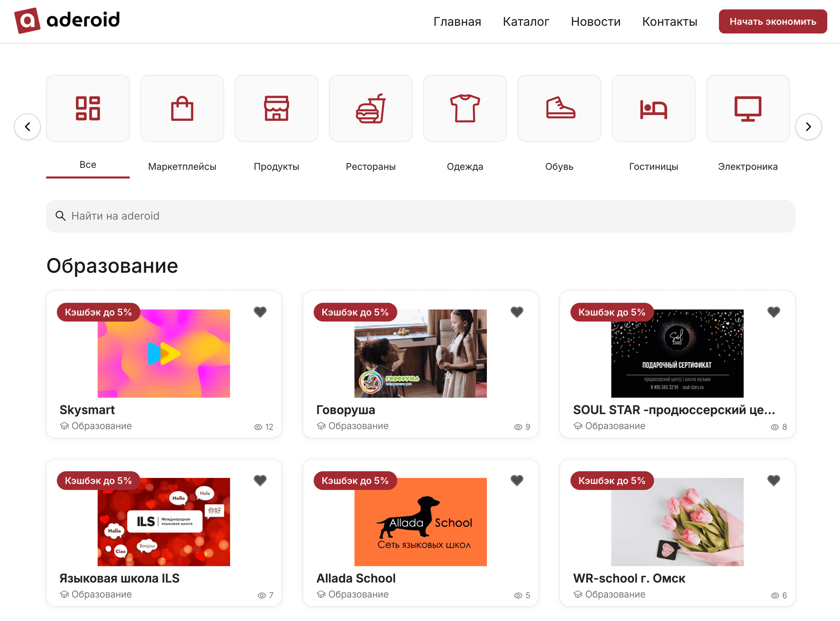Click Образование label under Говоруша
This screenshot has height=621, width=840.
(358, 426)
